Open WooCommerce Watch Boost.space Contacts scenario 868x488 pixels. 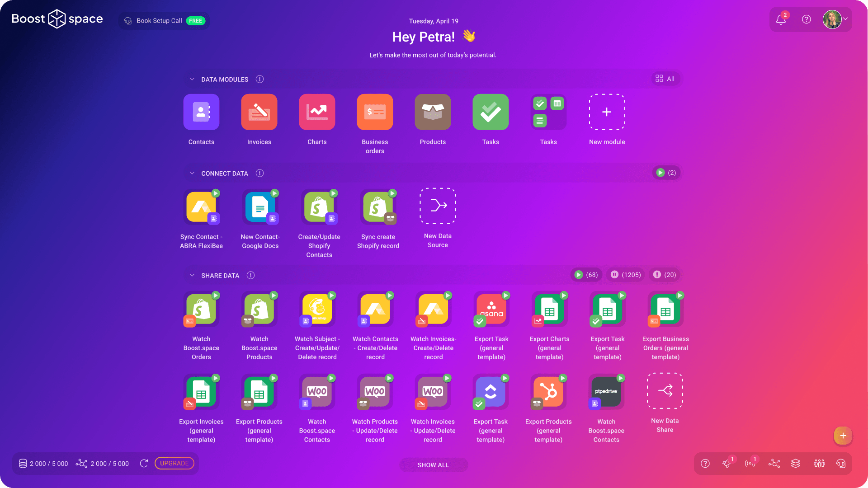pyautogui.click(x=317, y=392)
